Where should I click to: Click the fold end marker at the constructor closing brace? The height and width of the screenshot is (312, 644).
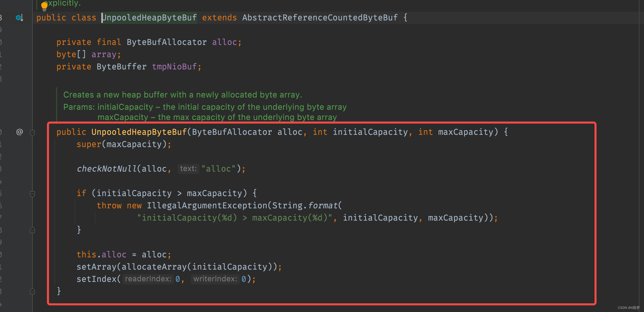point(32,291)
